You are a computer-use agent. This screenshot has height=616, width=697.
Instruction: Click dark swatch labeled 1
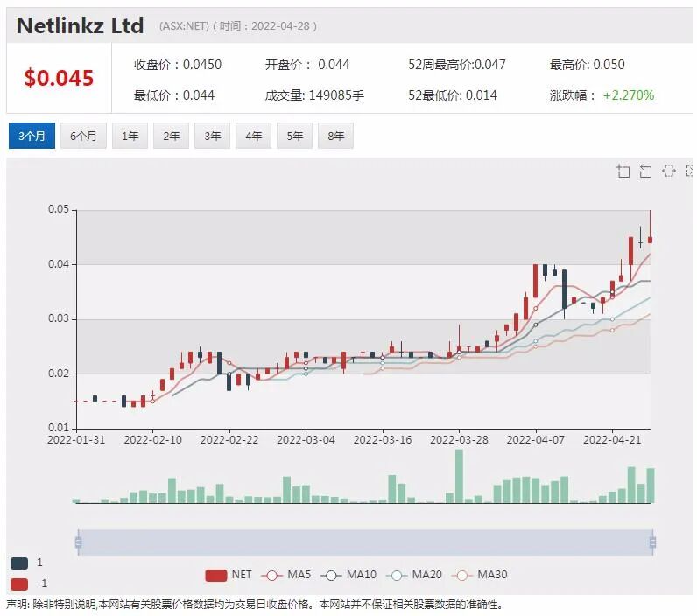click(x=19, y=563)
